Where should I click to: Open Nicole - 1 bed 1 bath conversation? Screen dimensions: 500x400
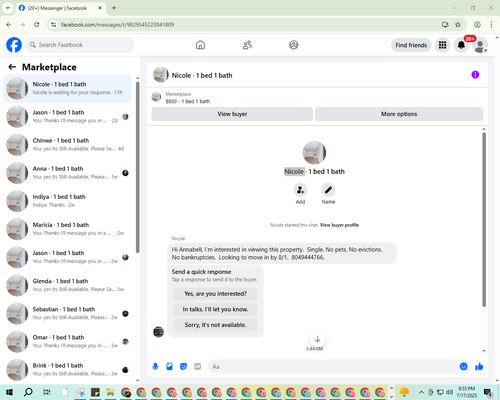tap(67, 88)
